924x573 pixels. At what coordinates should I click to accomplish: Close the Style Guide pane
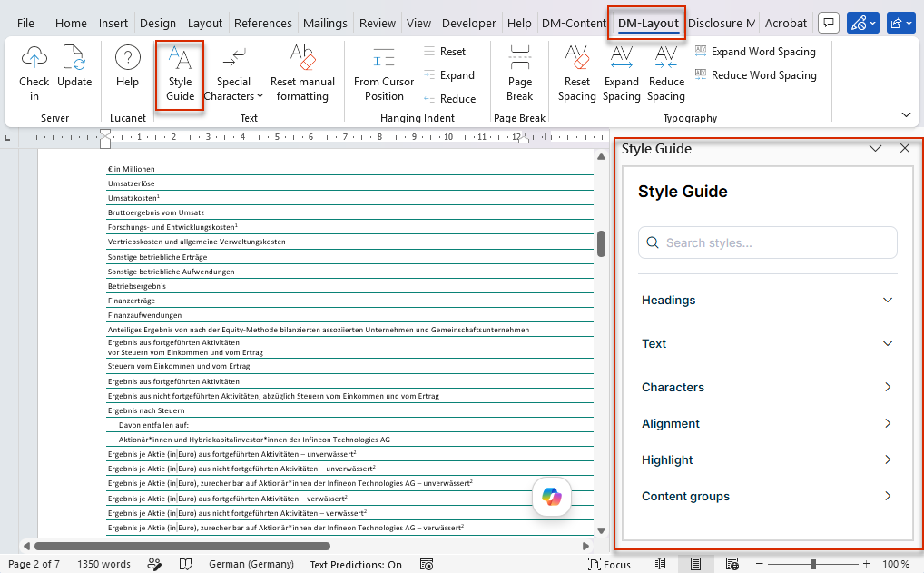(x=905, y=149)
